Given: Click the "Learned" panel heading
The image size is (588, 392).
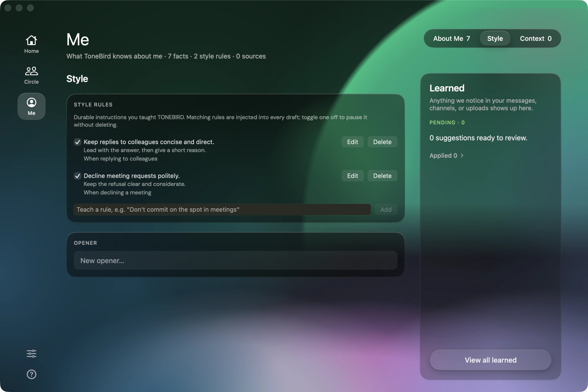Looking at the screenshot, I should click(x=447, y=88).
